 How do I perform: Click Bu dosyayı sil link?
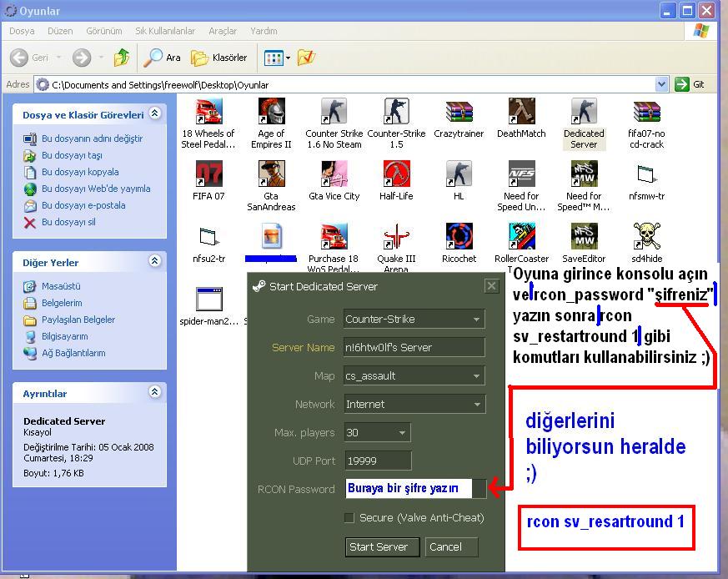coord(68,222)
